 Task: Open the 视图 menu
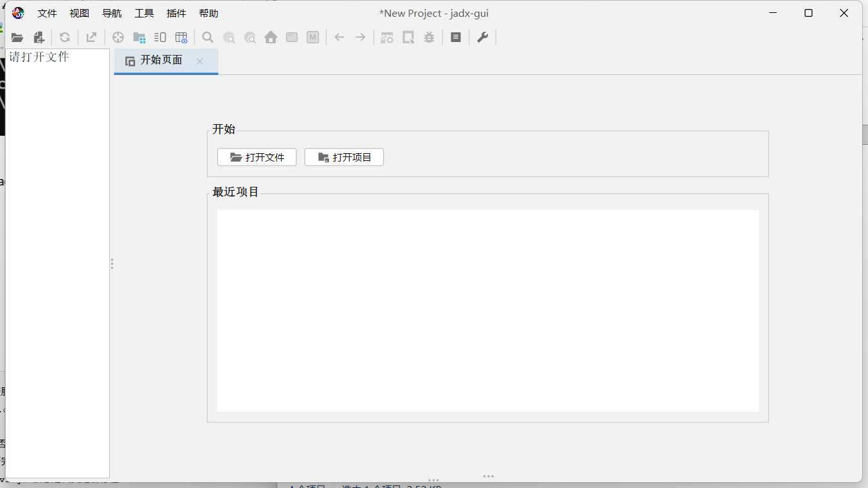pyautogui.click(x=79, y=14)
